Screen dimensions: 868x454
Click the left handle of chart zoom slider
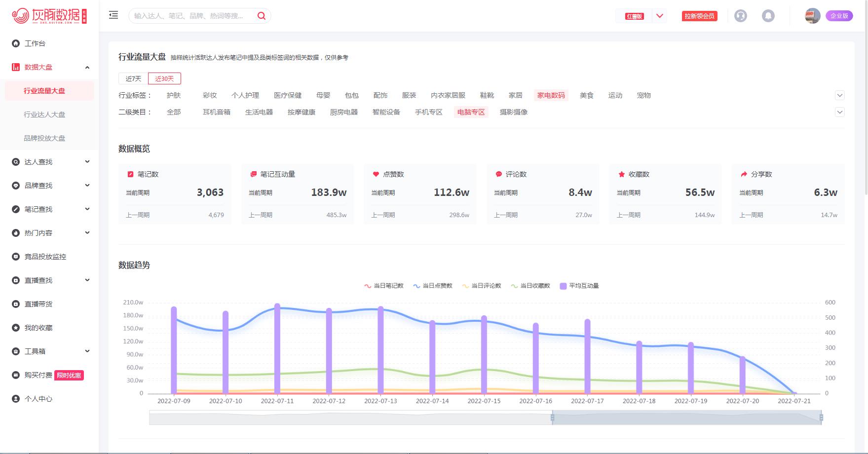pyautogui.click(x=552, y=417)
